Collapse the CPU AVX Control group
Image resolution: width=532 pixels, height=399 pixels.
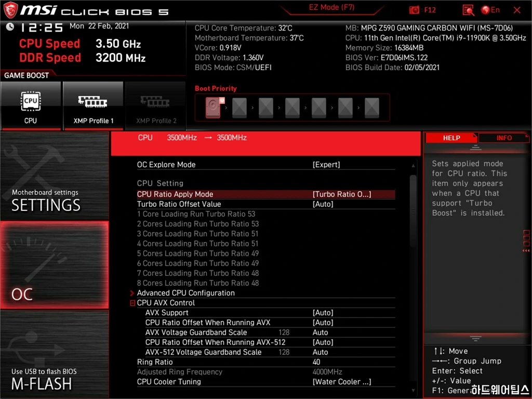132,303
